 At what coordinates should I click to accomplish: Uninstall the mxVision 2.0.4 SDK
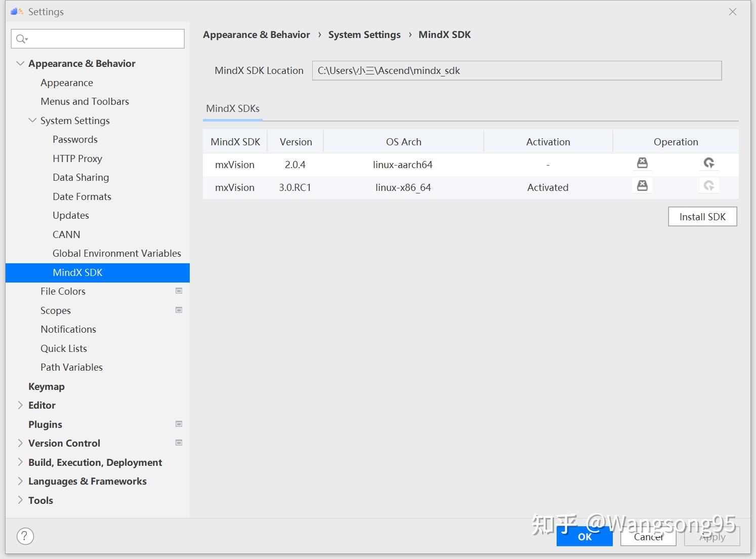point(642,163)
